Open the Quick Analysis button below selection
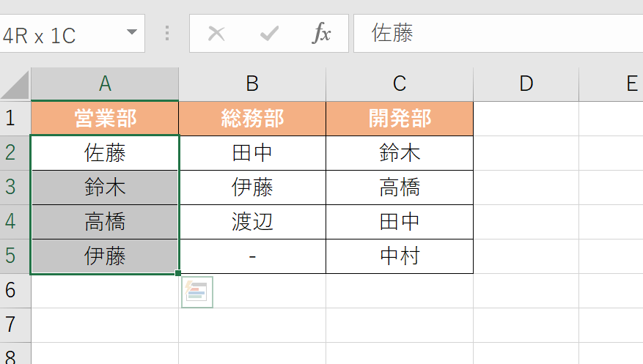 coord(197,292)
